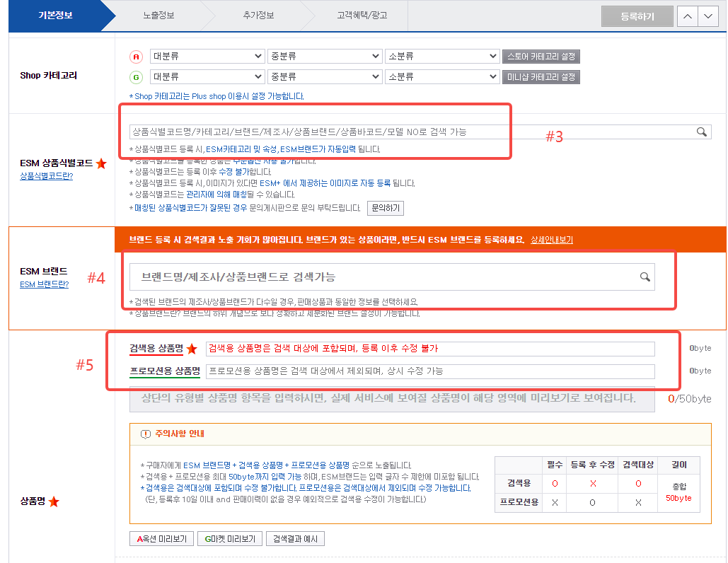Open the 중분류 dropdown in the Auction row
The height and width of the screenshot is (563, 728).
pyautogui.click(x=324, y=54)
